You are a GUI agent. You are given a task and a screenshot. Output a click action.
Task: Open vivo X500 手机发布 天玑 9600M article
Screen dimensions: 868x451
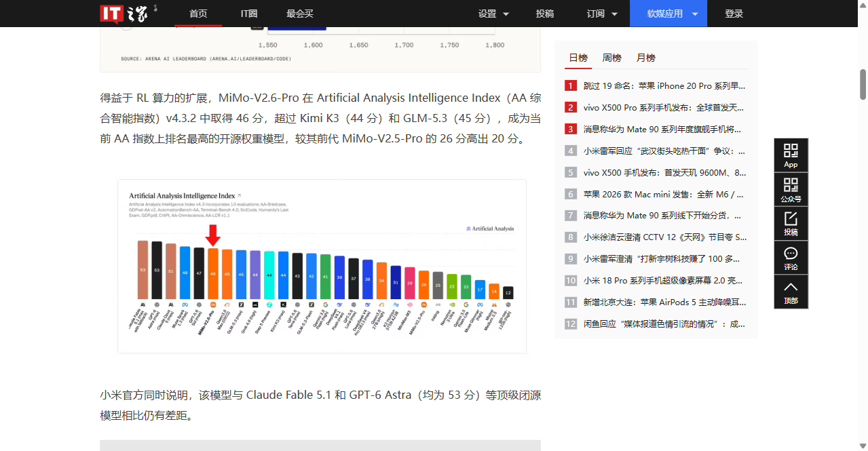[x=664, y=172]
